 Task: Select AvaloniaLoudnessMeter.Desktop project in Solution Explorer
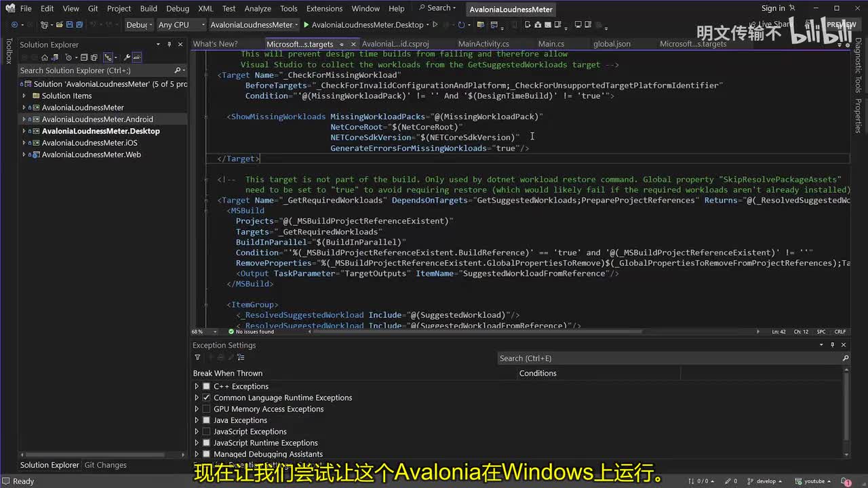[x=100, y=131]
